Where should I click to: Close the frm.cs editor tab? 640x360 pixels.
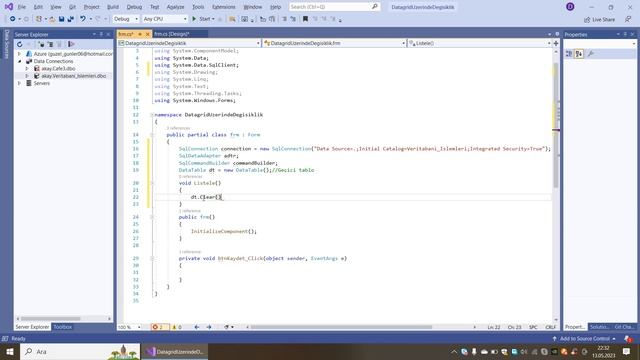pyautogui.click(x=147, y=34)
